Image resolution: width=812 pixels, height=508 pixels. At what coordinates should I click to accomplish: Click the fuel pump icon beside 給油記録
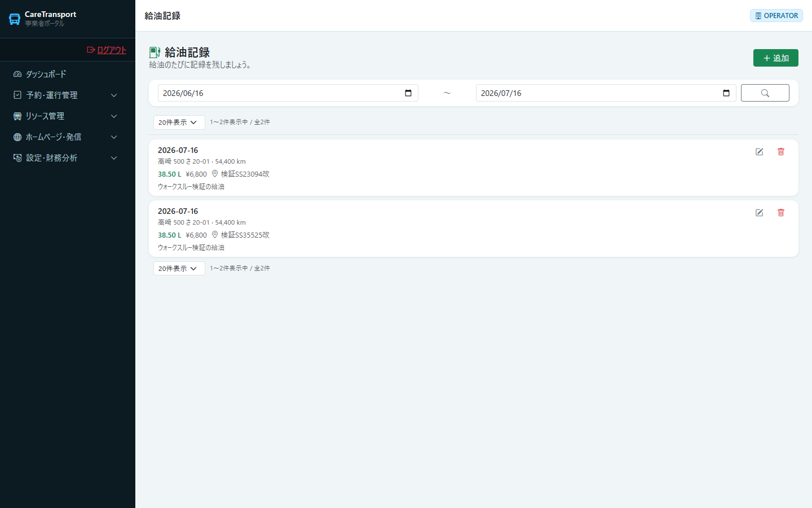coord(155,52)
